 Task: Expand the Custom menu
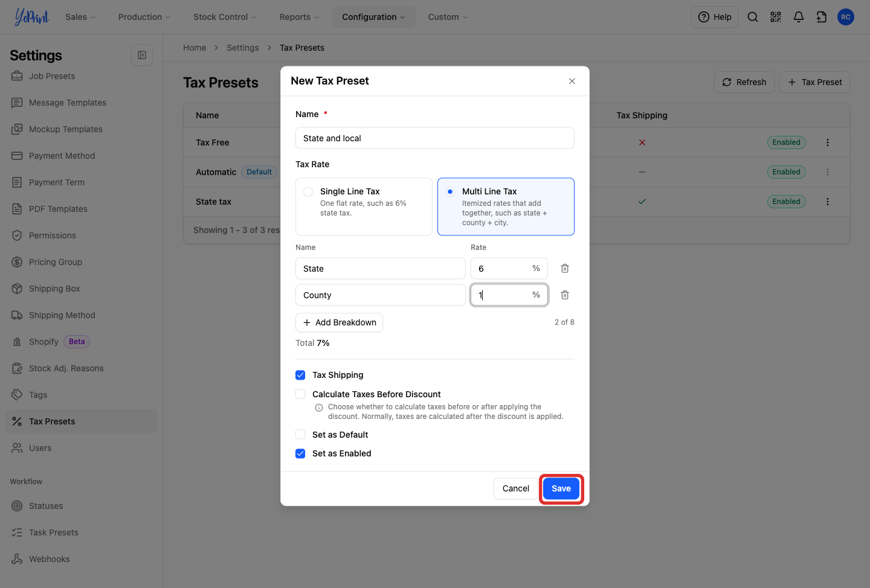coord(448,17)
